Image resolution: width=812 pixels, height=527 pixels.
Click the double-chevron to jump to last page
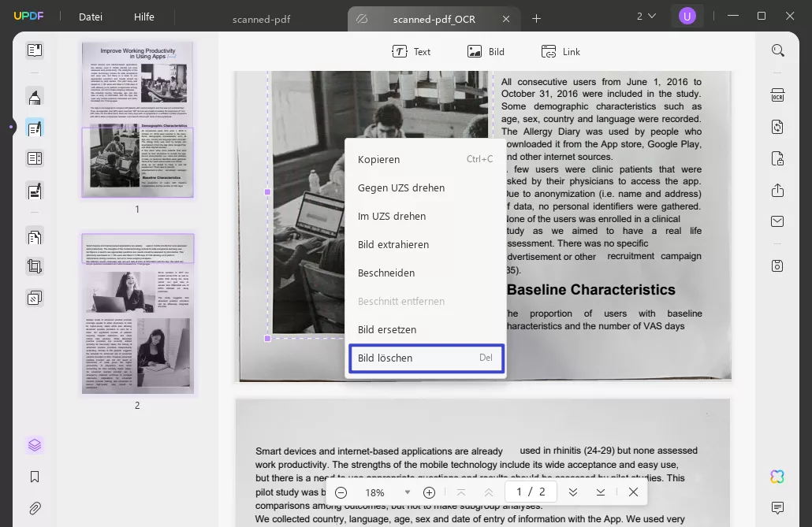pos(573,492)
